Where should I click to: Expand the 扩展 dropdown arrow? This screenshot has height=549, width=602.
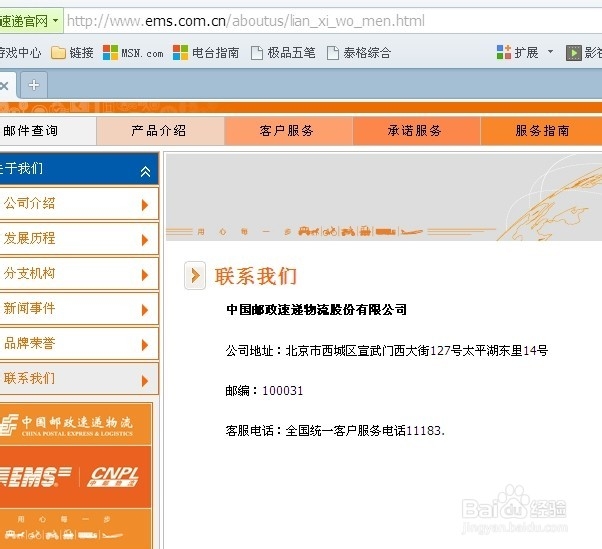551,51
